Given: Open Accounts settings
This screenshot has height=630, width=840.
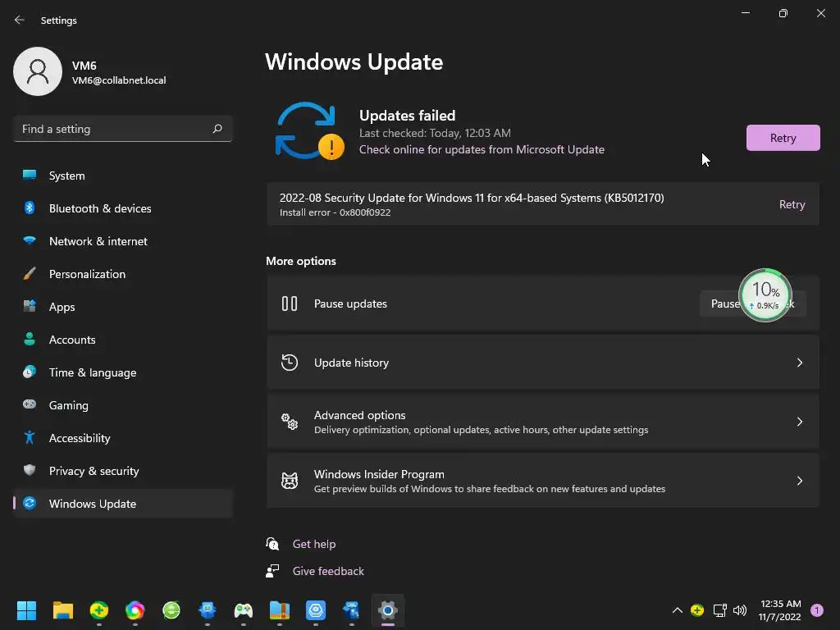Looking at the screenshot, I should tap(123, 340).
